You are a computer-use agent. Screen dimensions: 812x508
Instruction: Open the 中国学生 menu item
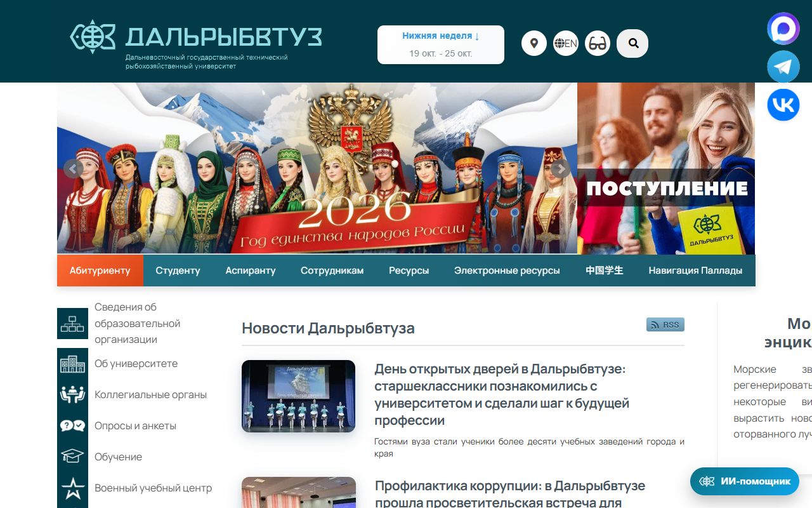[x=605, y=271]
